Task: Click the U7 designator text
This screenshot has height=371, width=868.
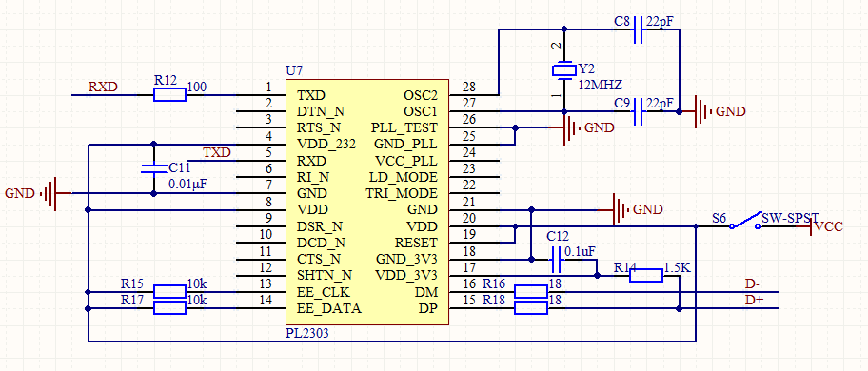Action: tap(294, 71)
